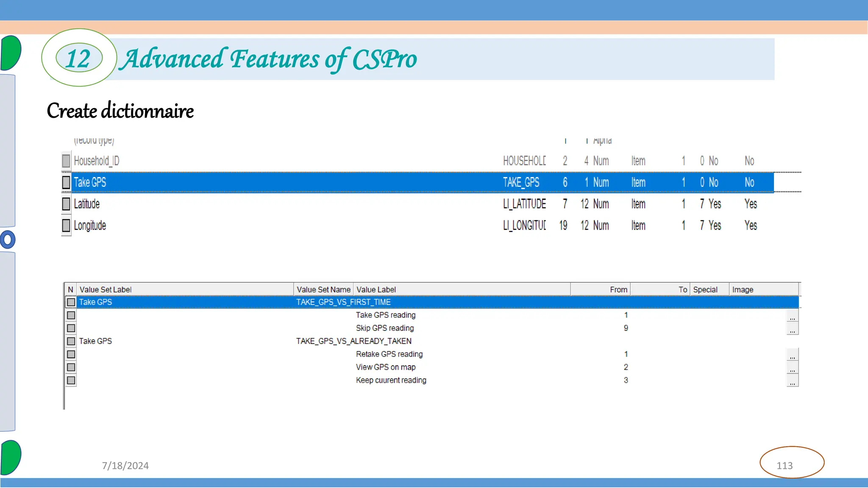Screen dimensions: 868x488
Task: Click the To column header
Action: point(660,290)
